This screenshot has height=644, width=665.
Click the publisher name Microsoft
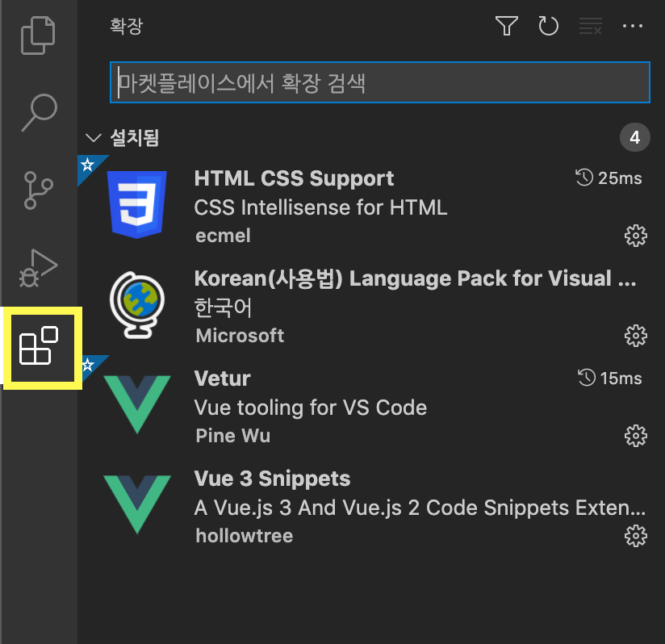[240, 336]
